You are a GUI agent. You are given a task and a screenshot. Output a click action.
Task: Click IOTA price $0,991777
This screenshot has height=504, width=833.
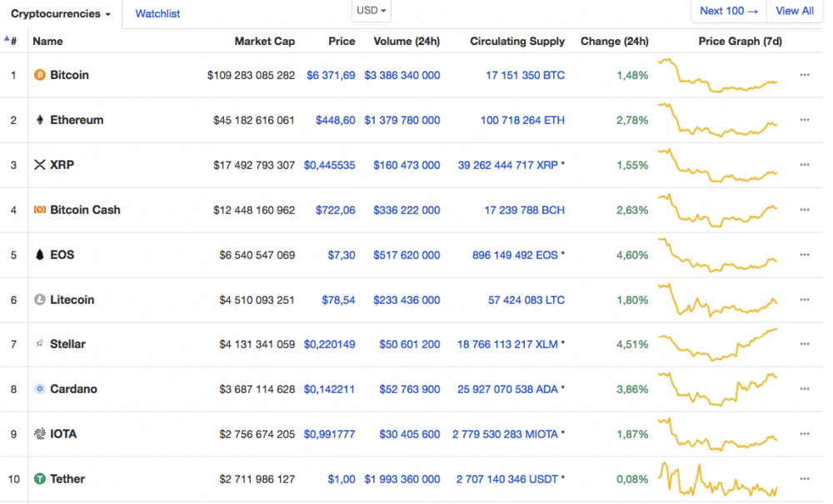[x=329, y=434]
